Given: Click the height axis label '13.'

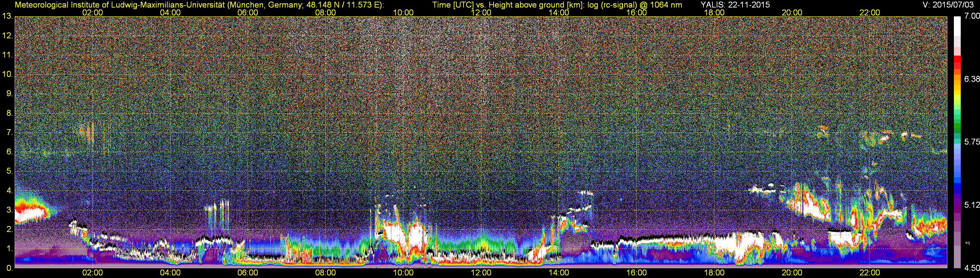Looking at the screenshot, I should pos(8,16).
